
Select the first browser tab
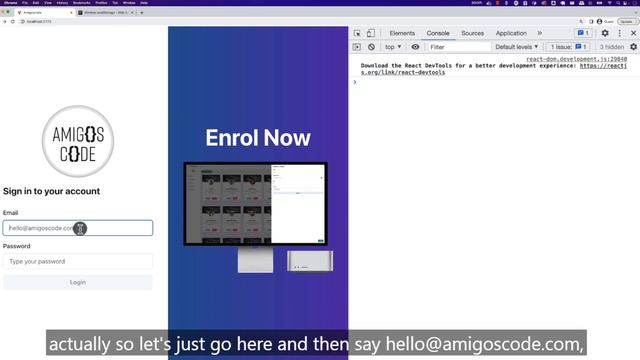click(x=44, y=13)
